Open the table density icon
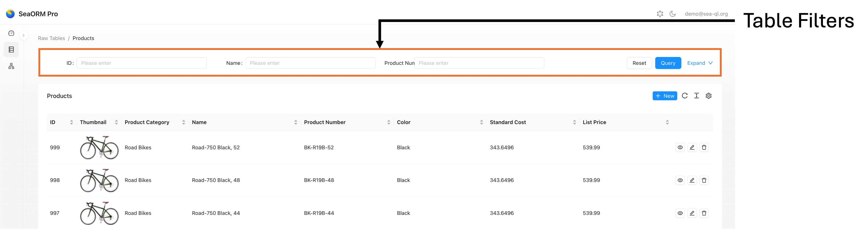This screenshot has width=868, height=230. pos(696,96)
